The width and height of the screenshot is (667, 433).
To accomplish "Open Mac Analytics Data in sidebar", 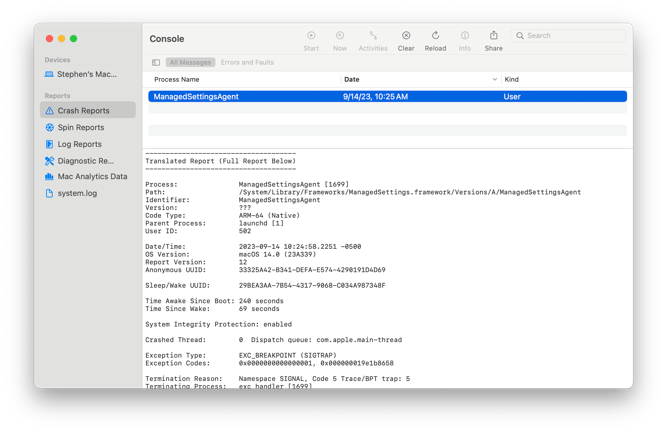I will tap(88, 177).
